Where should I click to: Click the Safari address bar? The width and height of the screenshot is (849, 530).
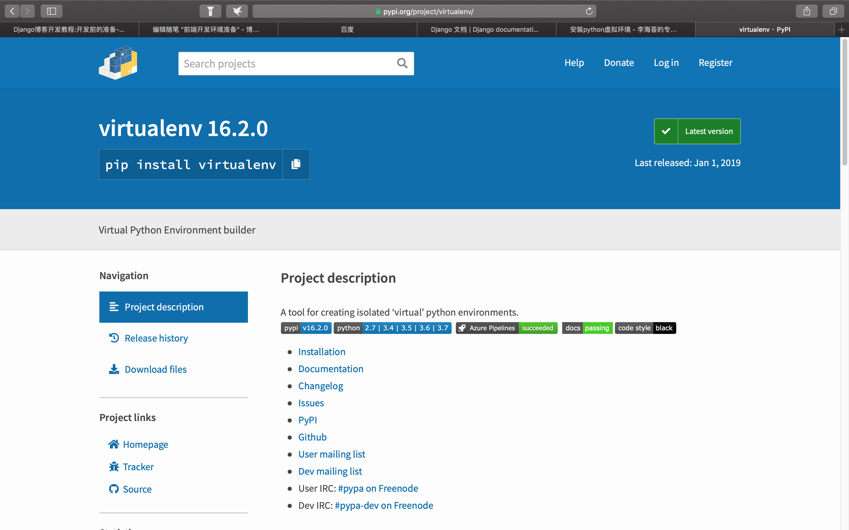point(425,11)
